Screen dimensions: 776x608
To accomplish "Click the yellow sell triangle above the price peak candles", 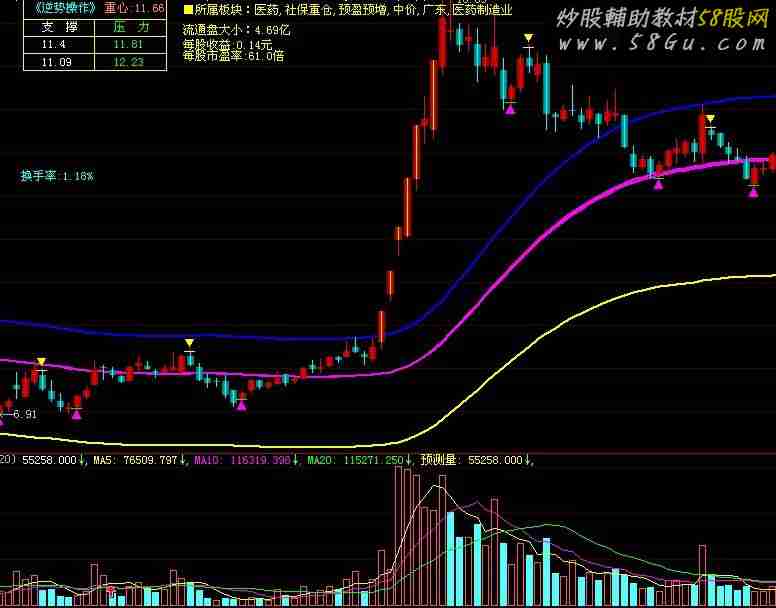I will pyautogui.click(x=529, y=38).
